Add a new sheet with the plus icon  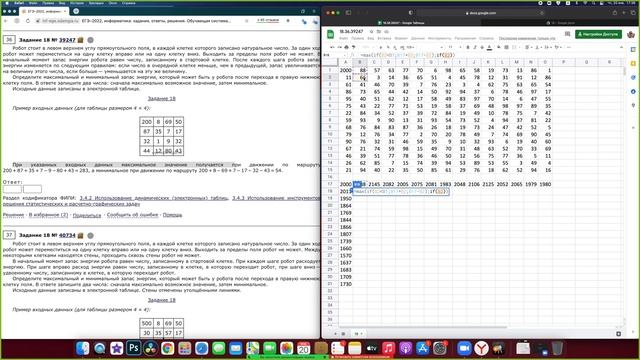click(x=336, y=333)
